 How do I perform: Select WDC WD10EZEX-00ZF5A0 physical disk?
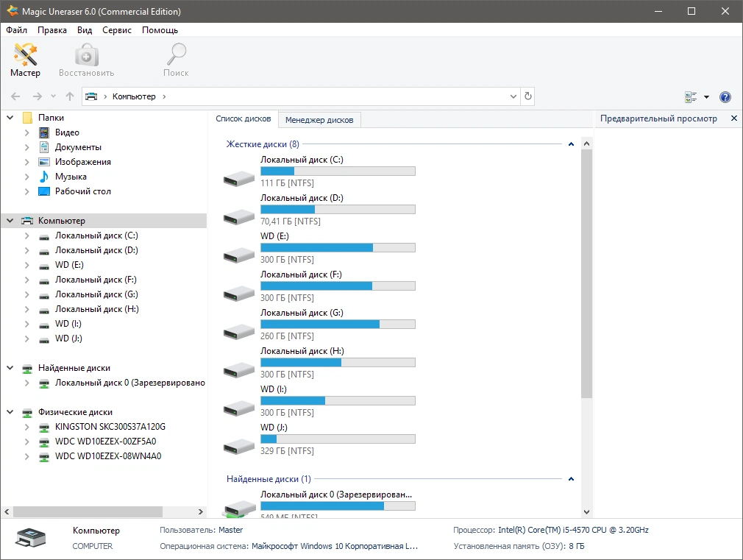pyautogui.click(x=106, y=442)
